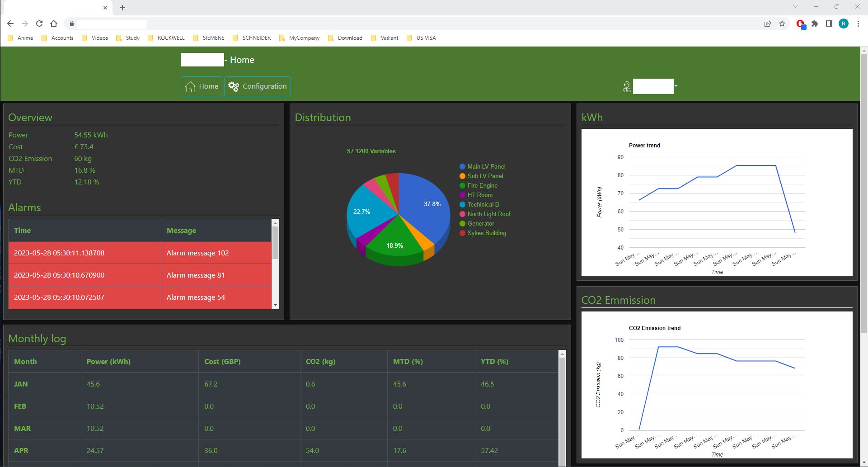The width and height of the screenshot is (868, 467).
Task: Open the Extensions puzzle menu
Action: (815, 24)
